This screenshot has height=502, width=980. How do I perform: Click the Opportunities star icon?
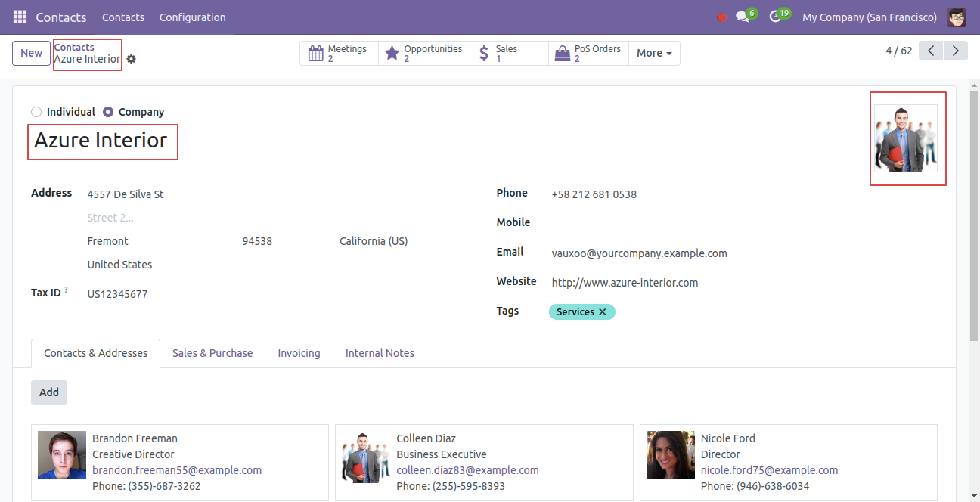point(392,54)
